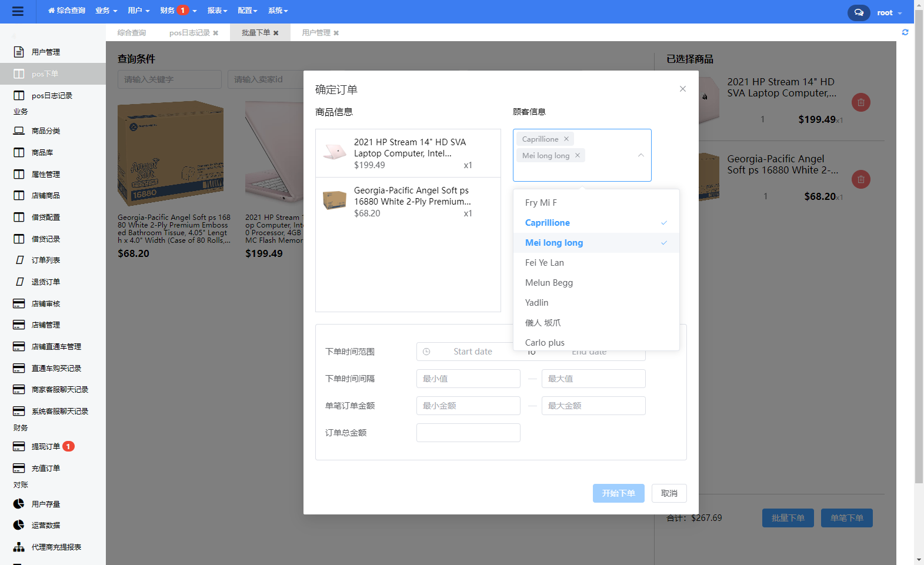Delete Georgia-Pacific Angel Soft from selected products
924x565 pixels.
coord(861,179)
